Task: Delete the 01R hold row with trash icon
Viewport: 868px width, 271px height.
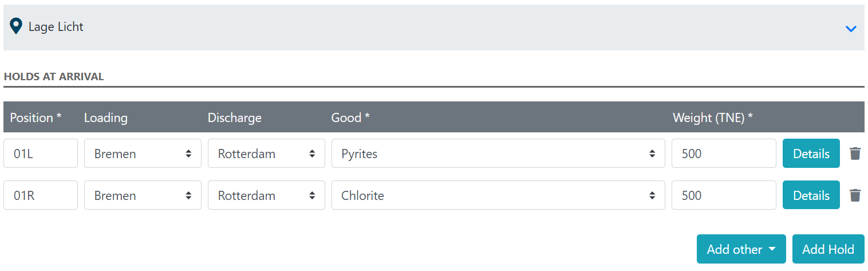Action: (x=855, y=195)
